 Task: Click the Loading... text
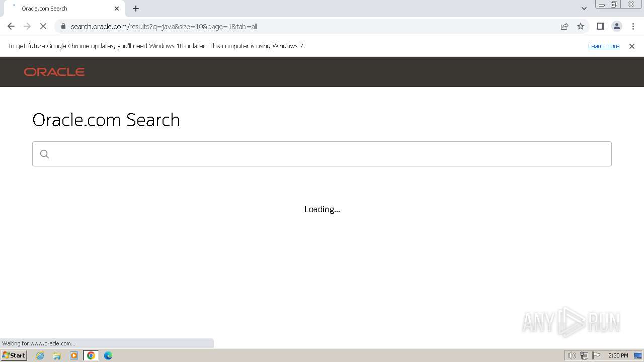322,209
